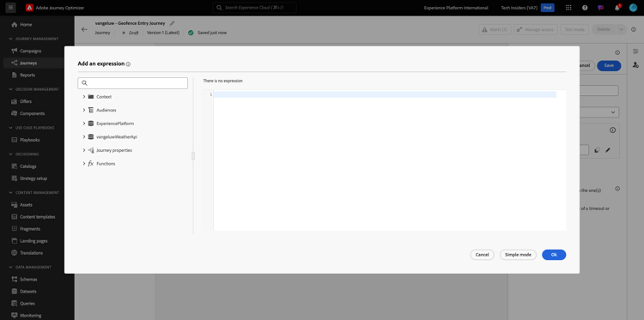Expand the Functions tree node
Viewport: 644px width, 320px height.
click(84, 164)
